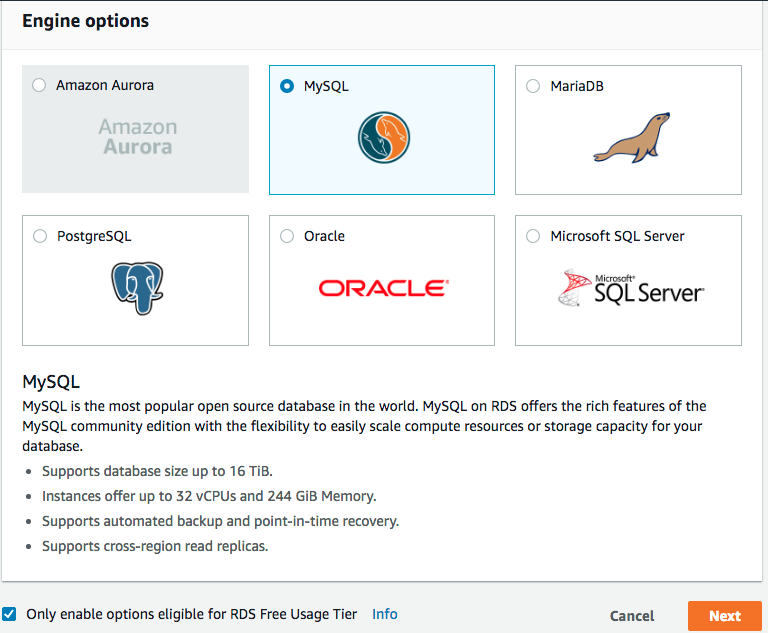
Task: Click the cross-region read replicas bullet
Action: click(155, 546)
